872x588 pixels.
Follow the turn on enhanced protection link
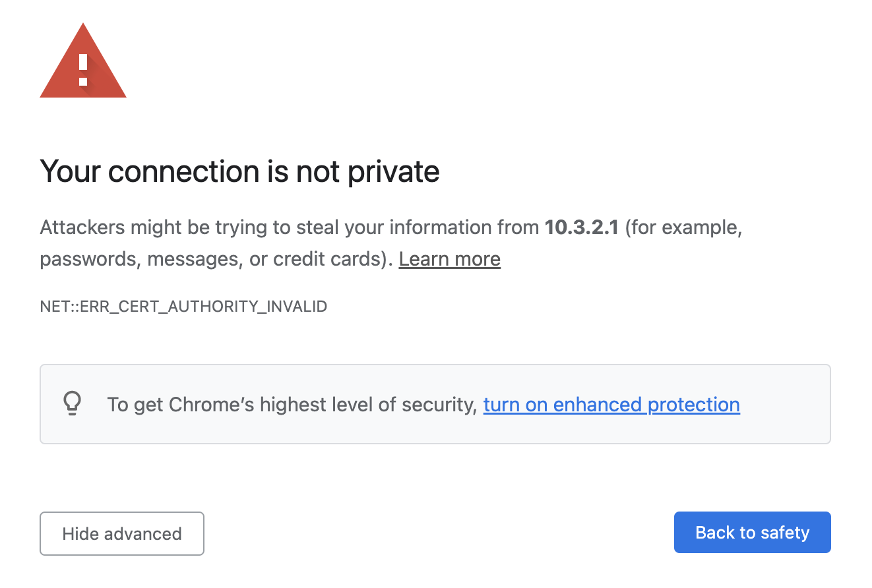(611, 404)
